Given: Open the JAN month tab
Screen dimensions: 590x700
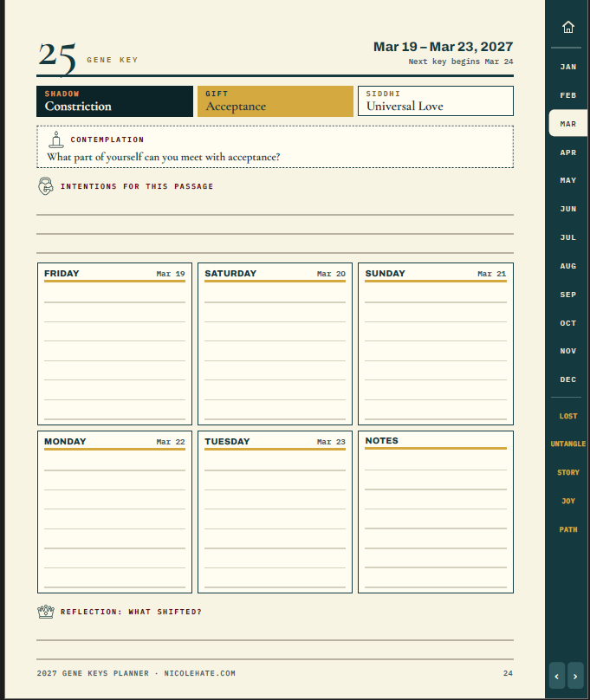Looking at the screenshot, I should point(567,67).
